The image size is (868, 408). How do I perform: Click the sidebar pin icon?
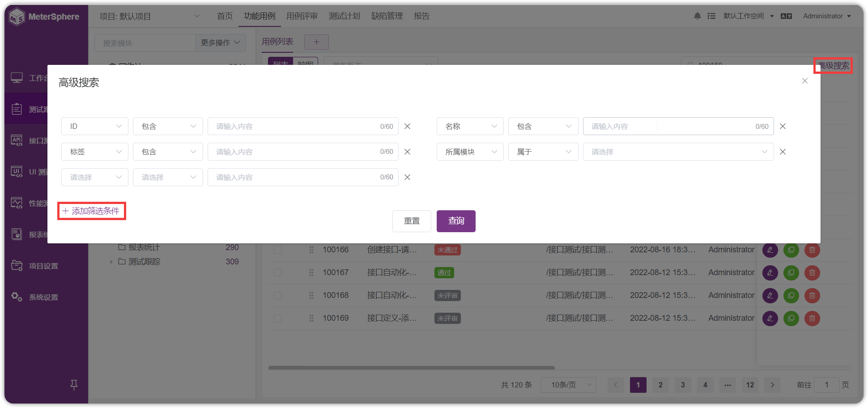[74, 384]
